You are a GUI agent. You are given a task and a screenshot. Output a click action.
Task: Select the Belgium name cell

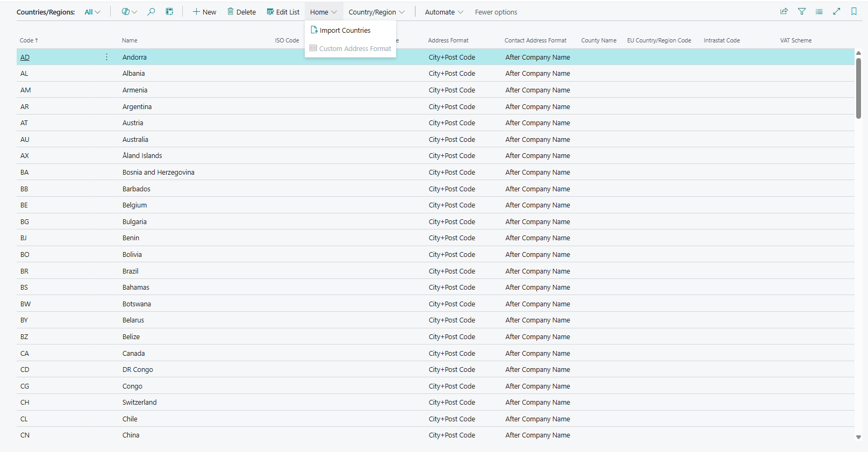tap(134, 205)
